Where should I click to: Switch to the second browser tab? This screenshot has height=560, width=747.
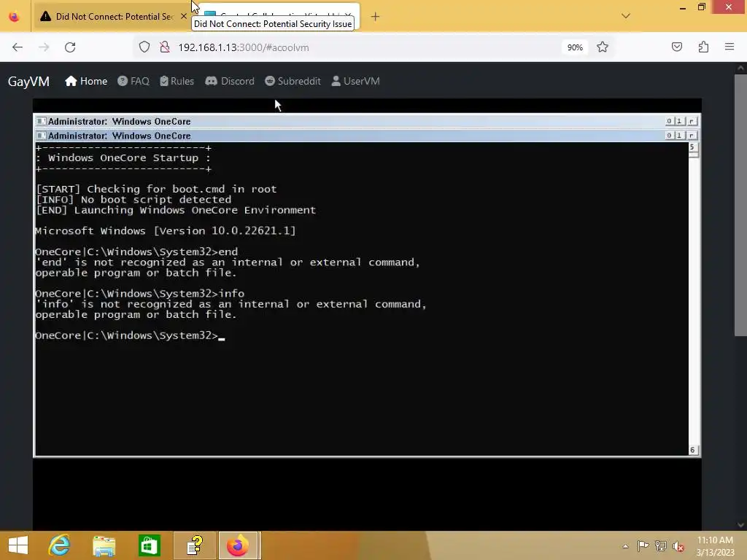[276, 16]
